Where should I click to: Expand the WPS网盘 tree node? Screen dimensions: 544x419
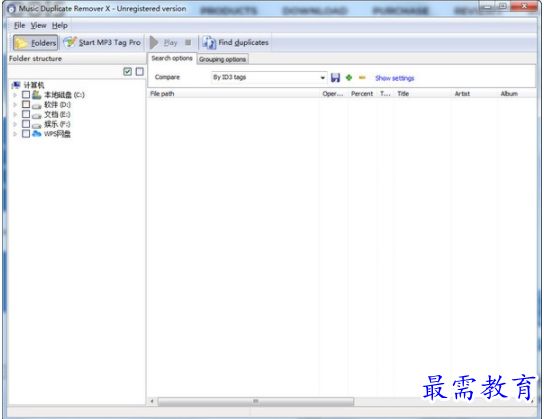15,134
